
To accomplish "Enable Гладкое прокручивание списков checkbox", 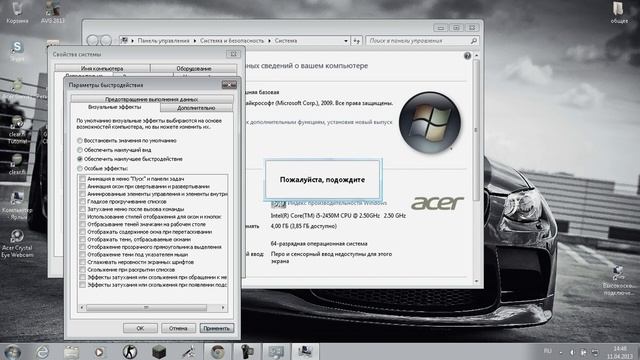I will coord(82,202).
